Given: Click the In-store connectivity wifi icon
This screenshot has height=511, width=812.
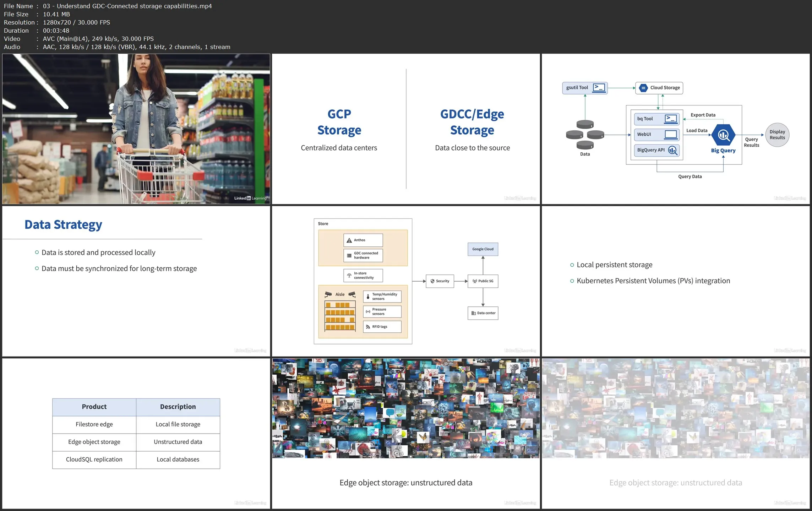Looking at the screenshot, I should pos(349,276).
